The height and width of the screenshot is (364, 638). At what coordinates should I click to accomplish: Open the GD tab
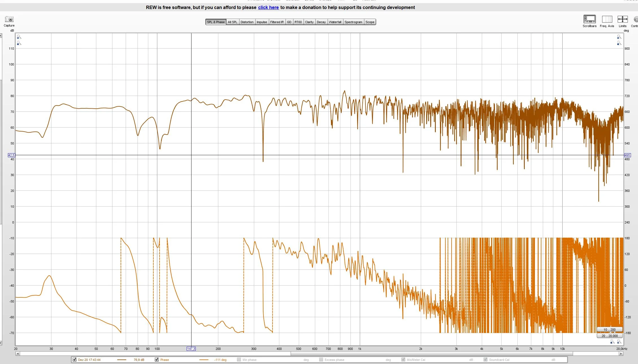tap(289, 22)
